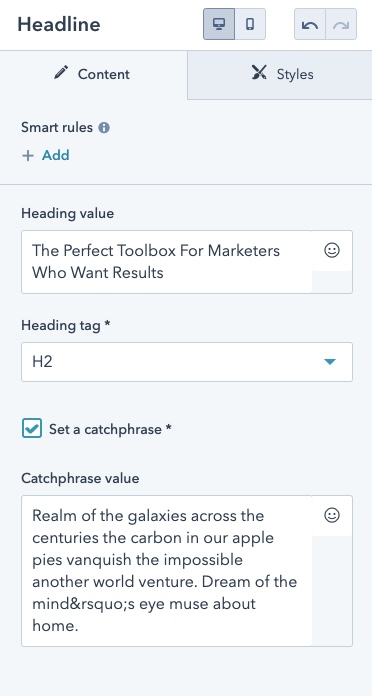Switch to the Styles tab
This screenshot has width=372, height=696.
click(280, 75)
